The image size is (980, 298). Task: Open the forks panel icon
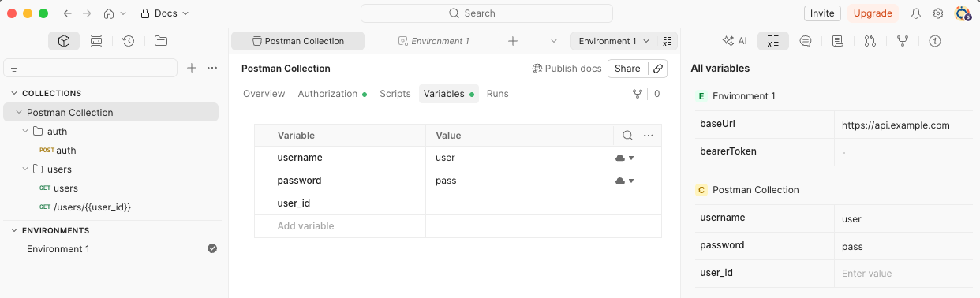click(x=903, y=41)
